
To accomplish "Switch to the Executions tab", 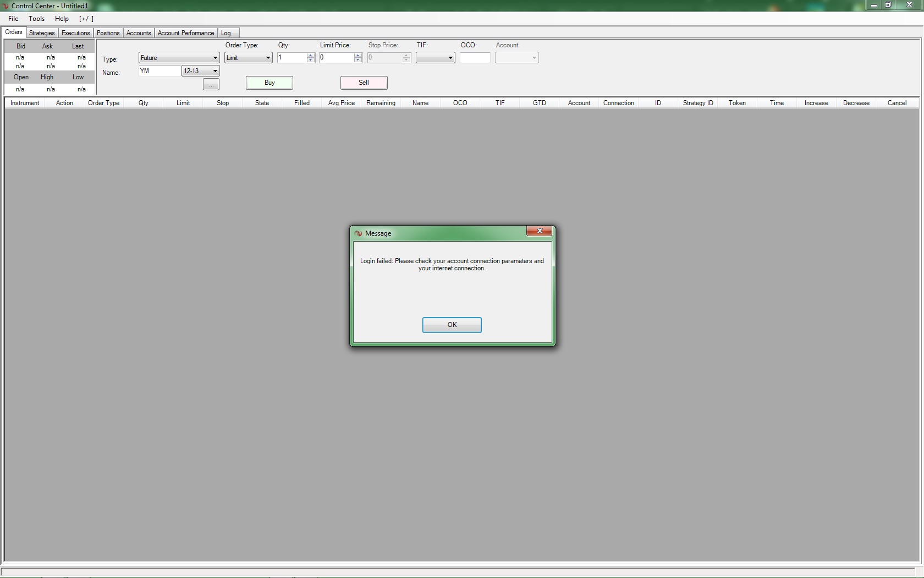I will click(x=75, y=33).
